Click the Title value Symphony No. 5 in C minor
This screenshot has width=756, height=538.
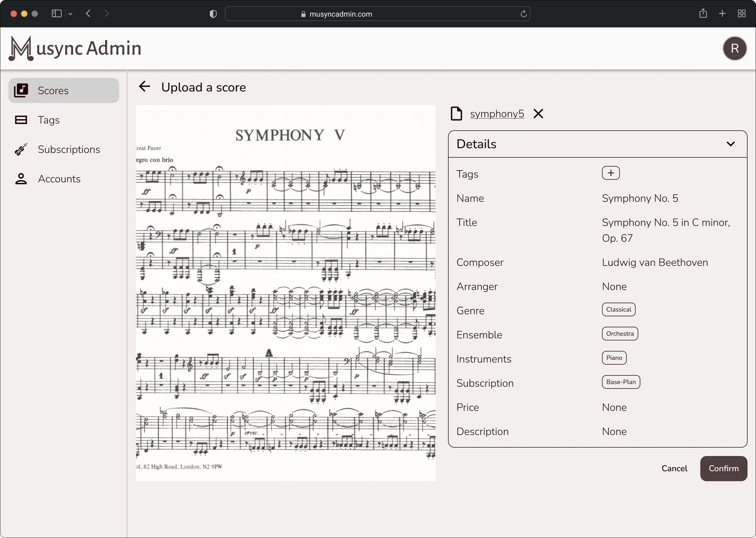pyautogui.click(x=666, y=230)
